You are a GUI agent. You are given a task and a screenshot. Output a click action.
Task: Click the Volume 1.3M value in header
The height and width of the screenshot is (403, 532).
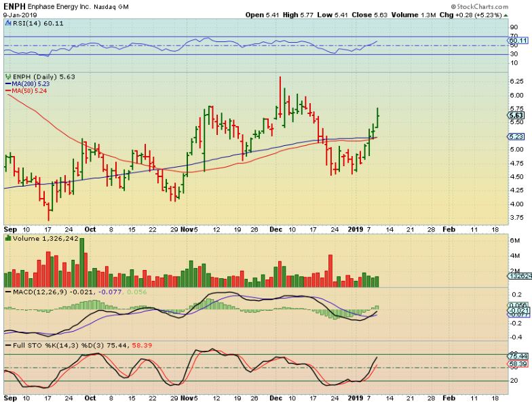414,15
